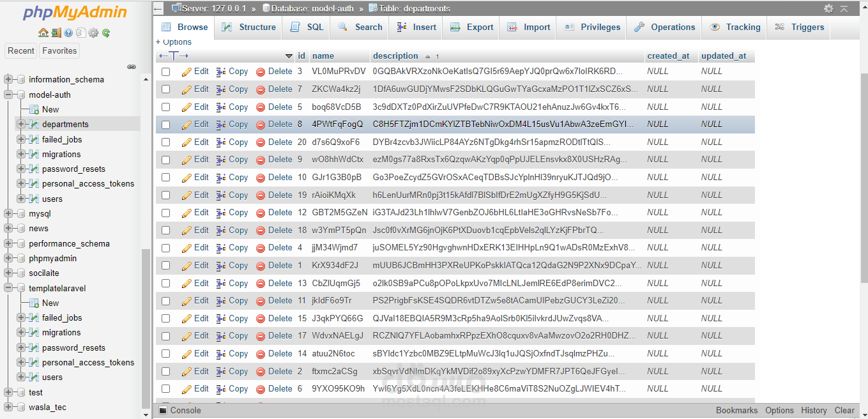Open phpMyAdmin documentation question mark icon
The image size is (868, 419).
coord(68,32)
